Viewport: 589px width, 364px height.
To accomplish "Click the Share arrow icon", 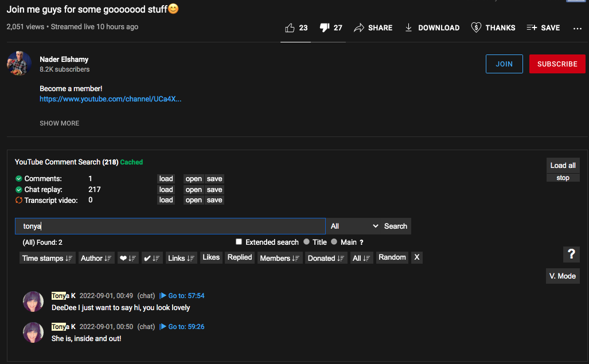I will pos(359,28).
